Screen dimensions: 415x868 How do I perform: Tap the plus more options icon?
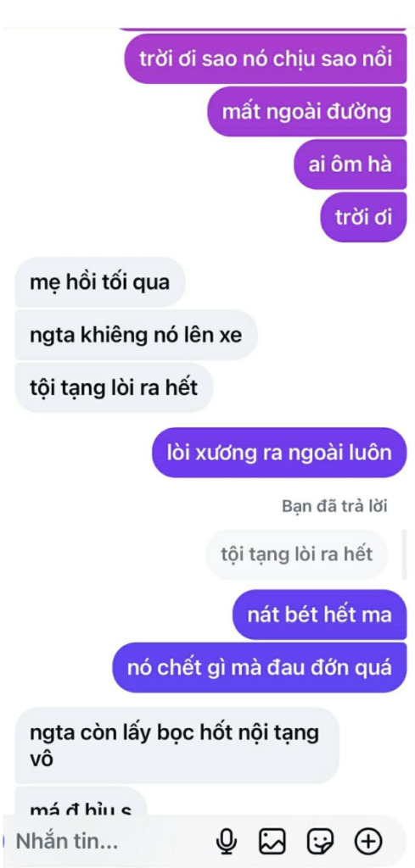368,842
